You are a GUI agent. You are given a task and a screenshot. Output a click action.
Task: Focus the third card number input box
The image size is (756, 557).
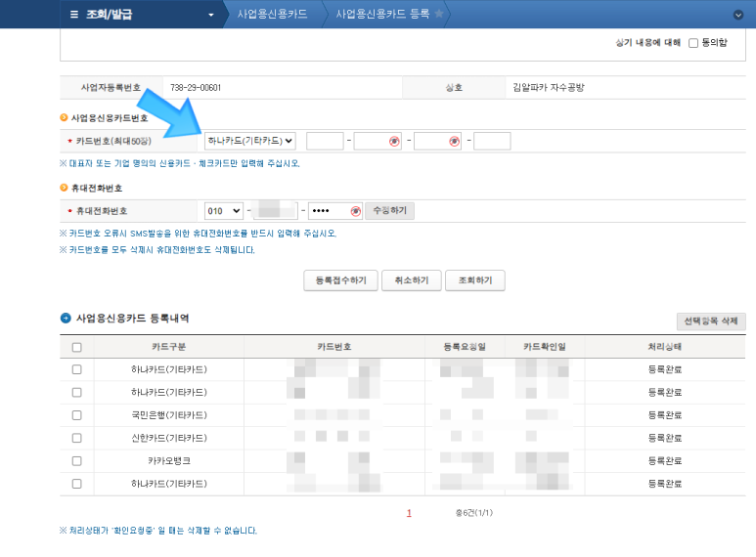coord(437,141)
